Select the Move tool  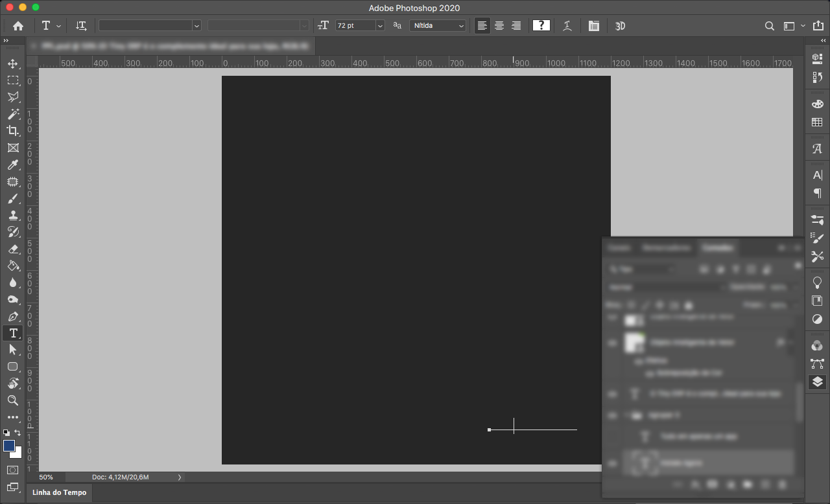13,63
